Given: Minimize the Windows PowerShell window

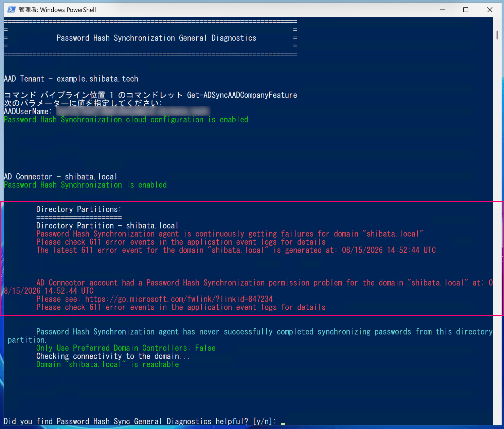Looking at the screenshot, I should click(442, 10).
